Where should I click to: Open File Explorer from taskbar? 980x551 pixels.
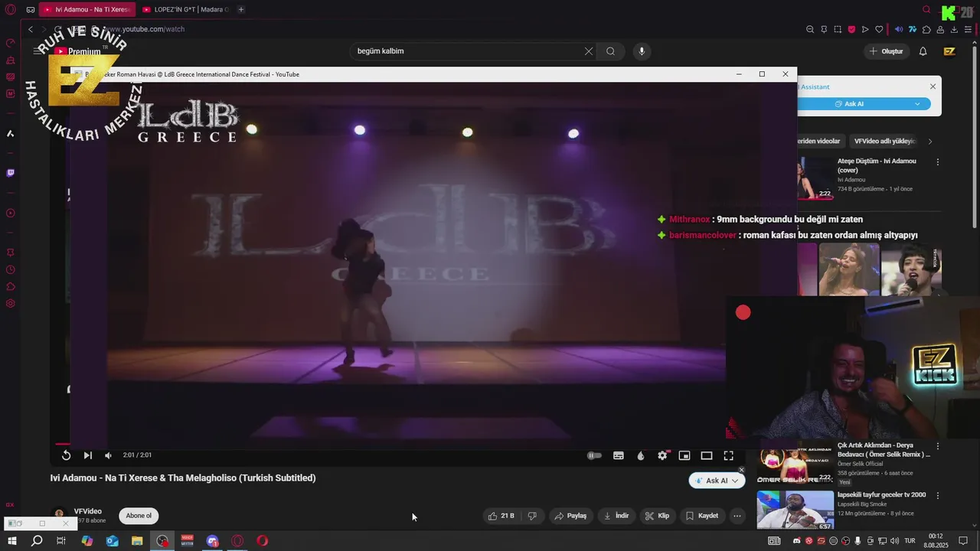click(x=137, y=541)
